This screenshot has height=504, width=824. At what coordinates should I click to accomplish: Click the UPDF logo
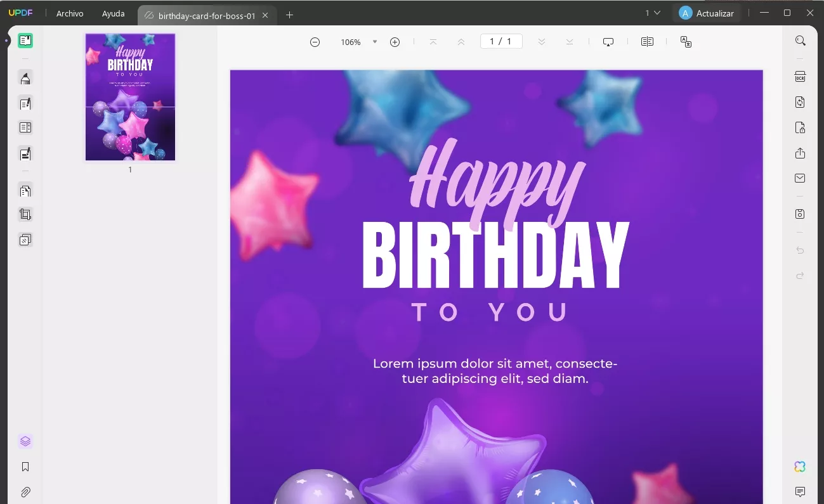20,13
